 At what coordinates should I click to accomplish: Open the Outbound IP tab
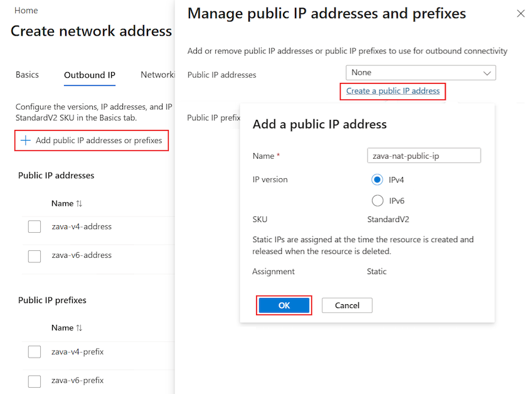(x=89, y=75)
